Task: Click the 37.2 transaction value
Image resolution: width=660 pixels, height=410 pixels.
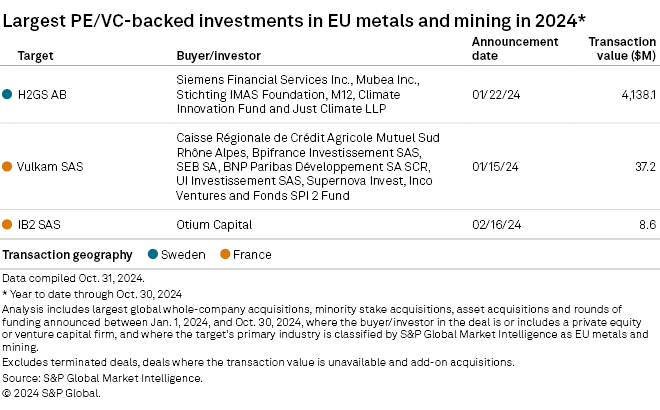Action: 646,166
